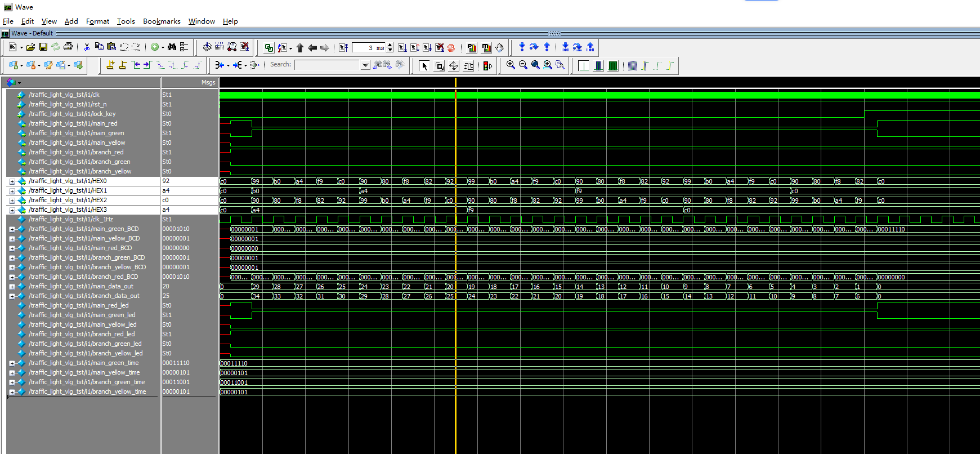Click the Zoom Out magnifier icon
Viewport: 980px width, 454px height.
click(x=523, y=65)
